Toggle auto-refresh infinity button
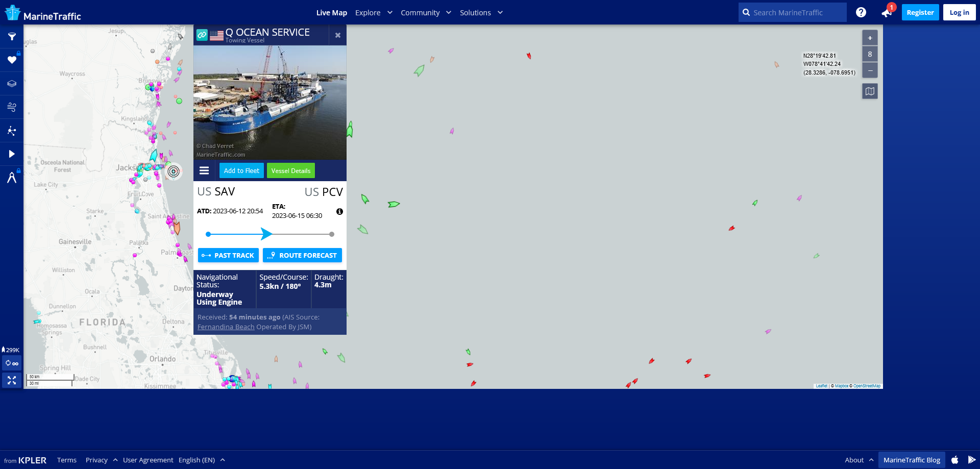 [x=12, y=363]
